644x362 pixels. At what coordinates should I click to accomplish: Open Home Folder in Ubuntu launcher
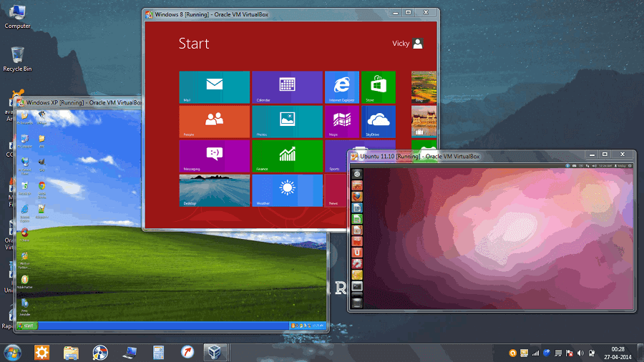pyautogui.click(x=357, y=185)
